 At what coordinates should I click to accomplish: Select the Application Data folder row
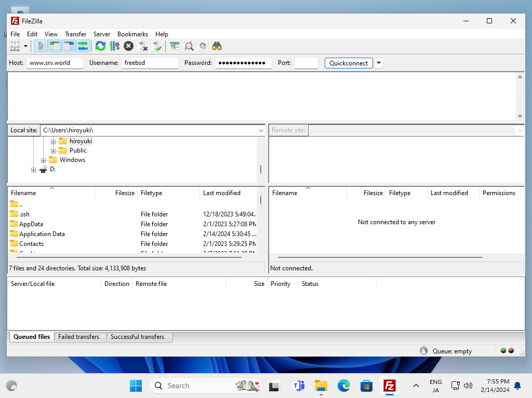tap(132, 234)
